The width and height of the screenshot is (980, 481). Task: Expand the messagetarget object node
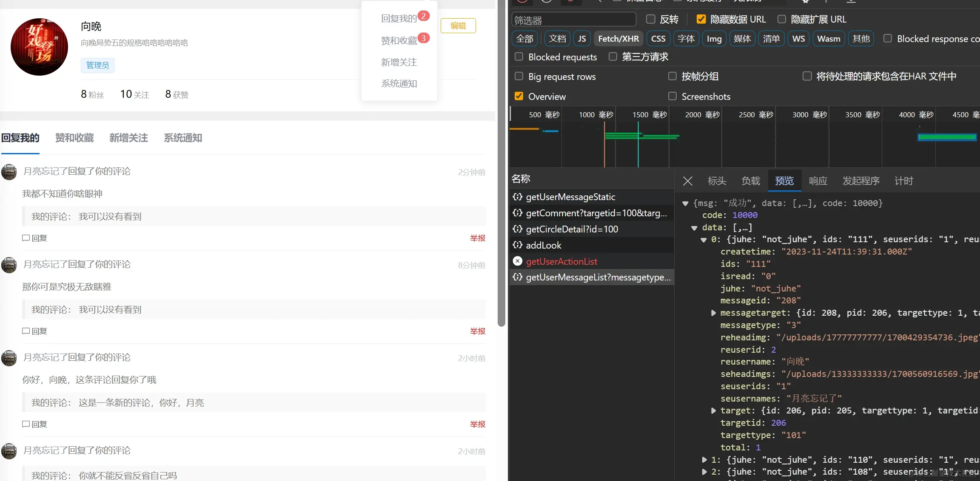point(713,313)
